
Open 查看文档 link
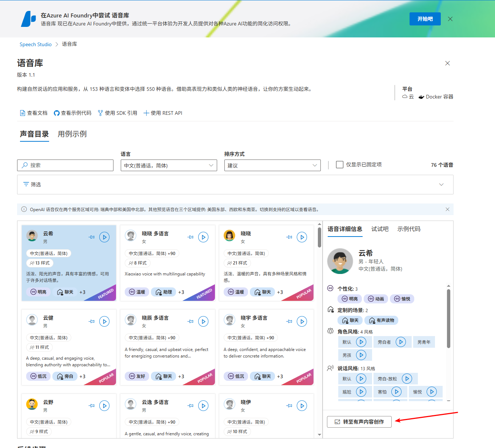click(x=33, y=113)
